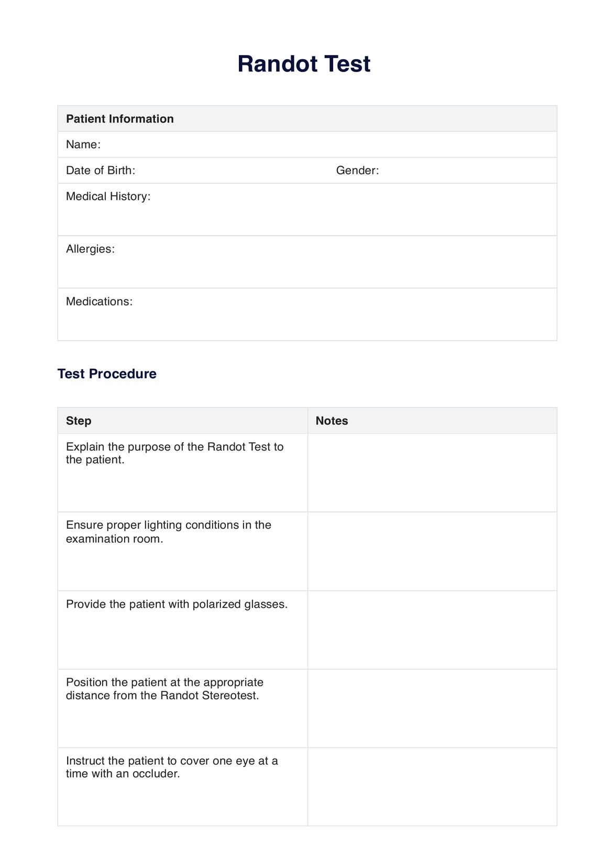Click the Notes cell for polarized glasses step
Screen dimensions: 616x854
(x=432, y=630)
